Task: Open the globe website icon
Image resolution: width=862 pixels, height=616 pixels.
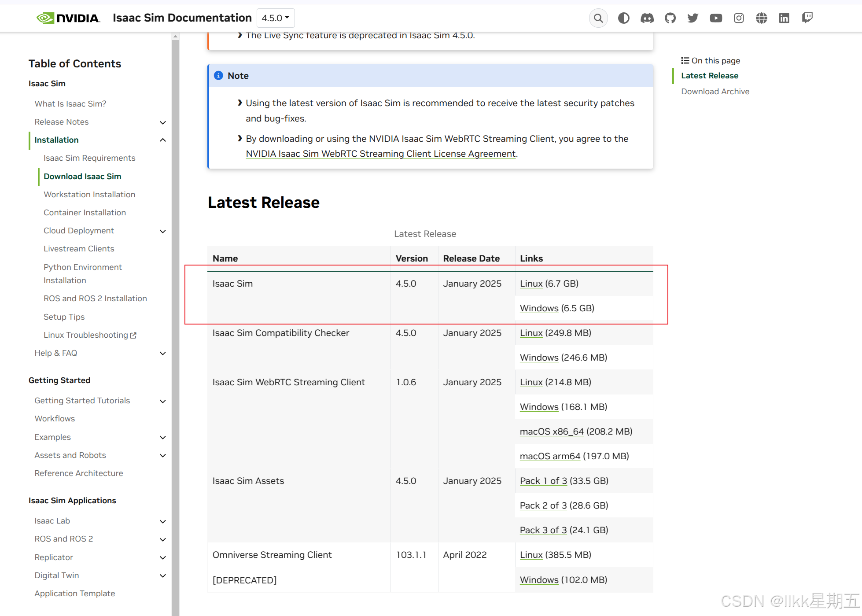Action: click(762, 18)
